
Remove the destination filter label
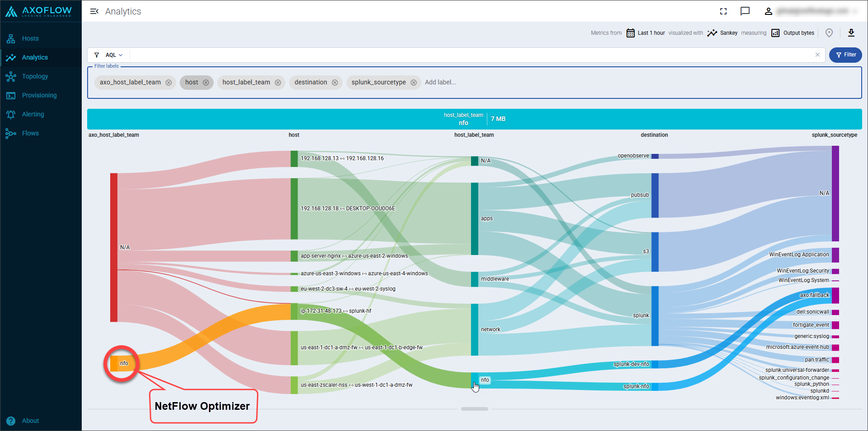(335, 83)
